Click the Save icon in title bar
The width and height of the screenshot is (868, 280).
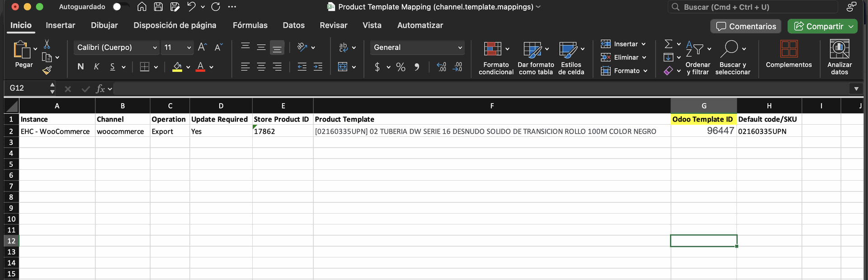pos(158,7)
